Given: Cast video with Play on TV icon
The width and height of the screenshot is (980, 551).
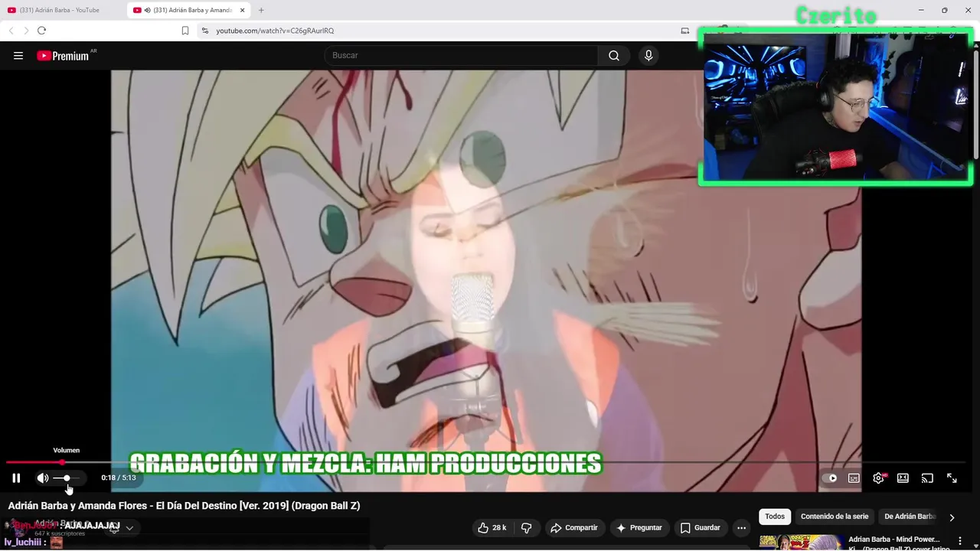Looking at the screenshot, I should [927, 478].
